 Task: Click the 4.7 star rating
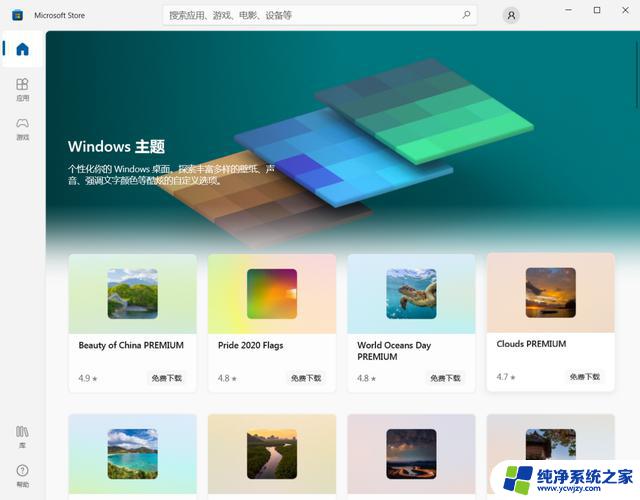click(x=506, y=377)
